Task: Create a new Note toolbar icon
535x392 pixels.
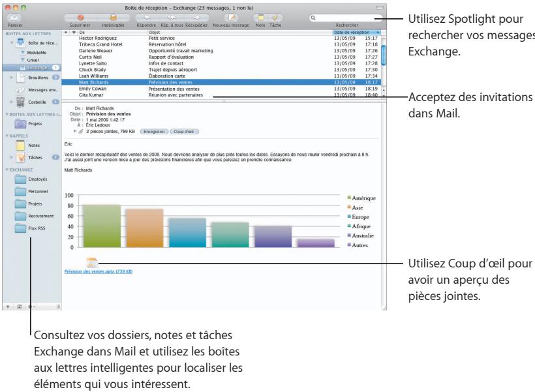Action: coord(261,18)
